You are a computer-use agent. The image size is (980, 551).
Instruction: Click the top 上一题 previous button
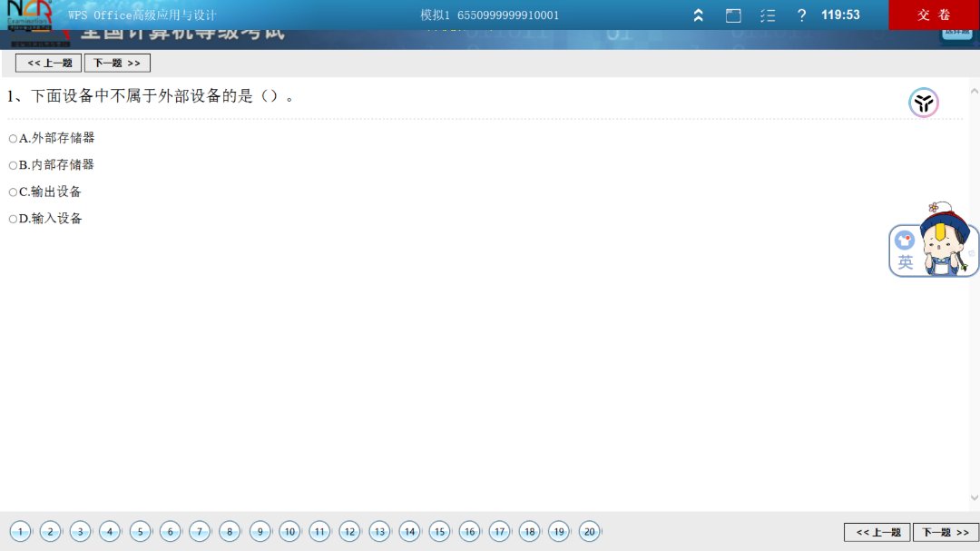[x=49, y=64]
